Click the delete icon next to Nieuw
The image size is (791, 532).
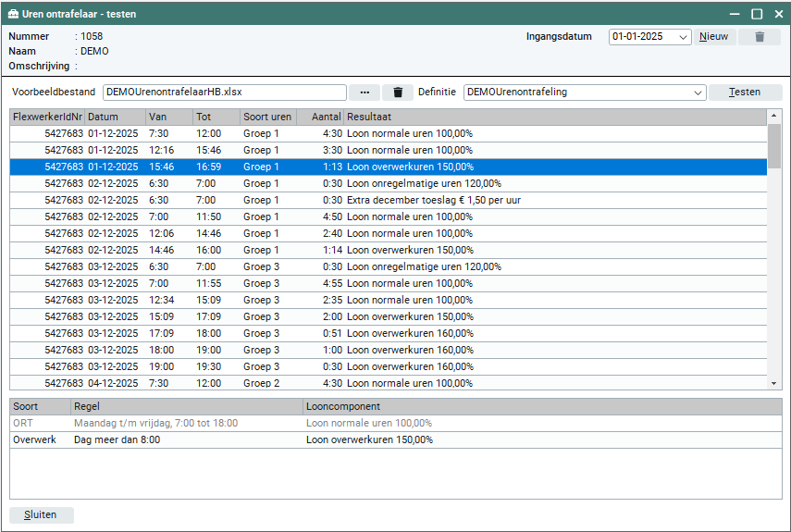click(760, 37)
